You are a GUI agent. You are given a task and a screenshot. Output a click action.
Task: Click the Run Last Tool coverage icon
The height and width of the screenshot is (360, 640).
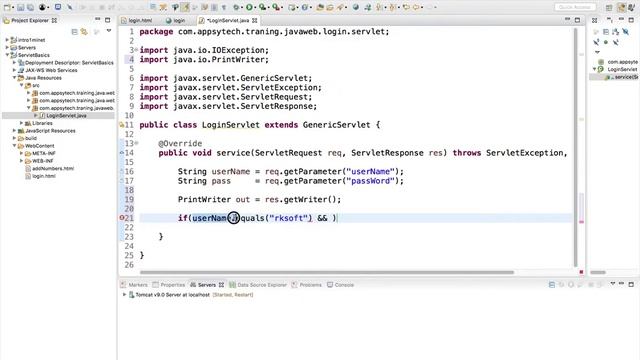pos(262,7)
